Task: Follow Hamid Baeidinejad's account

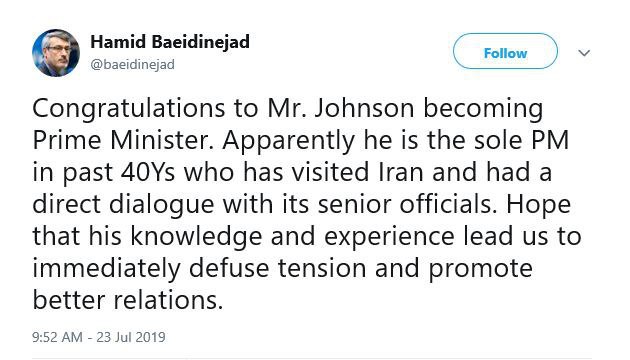Action: [505, 51]
